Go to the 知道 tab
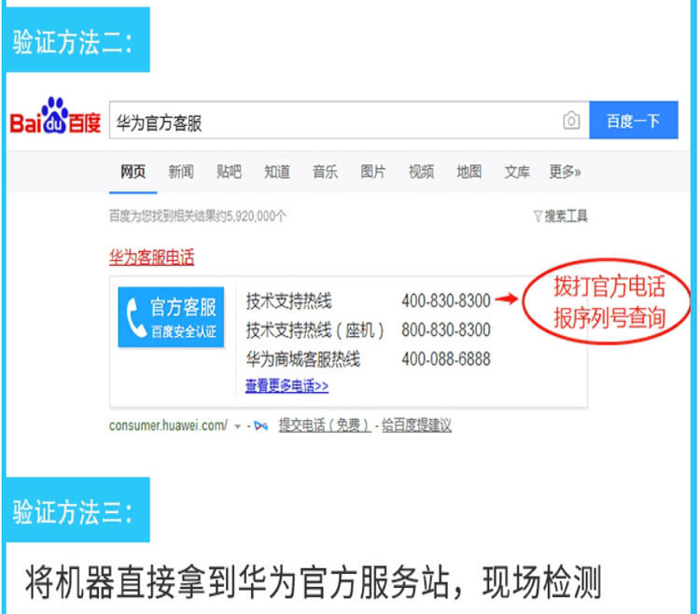Image resolution: width=700 pixels, height=614 pixels. (277, 172)
